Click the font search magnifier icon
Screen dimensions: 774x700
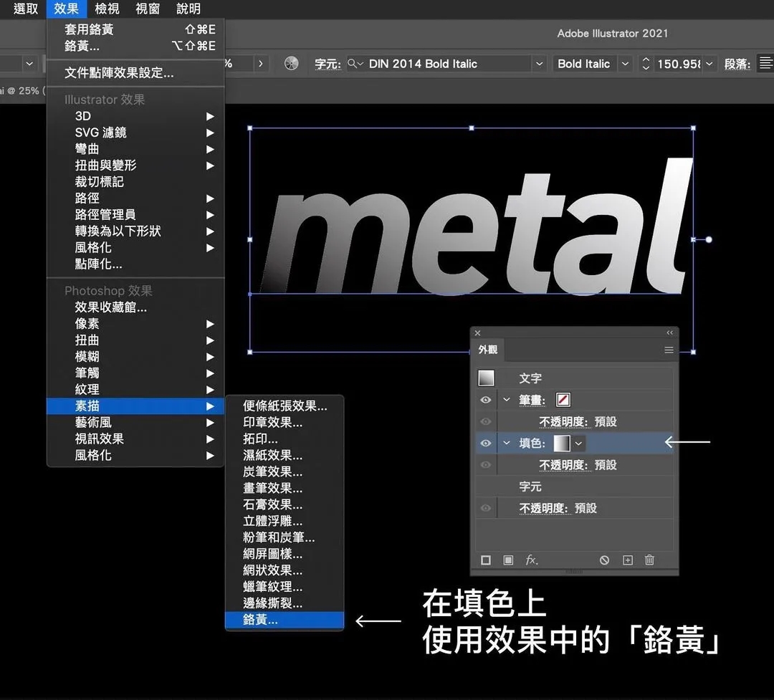[x=353, y=63]
